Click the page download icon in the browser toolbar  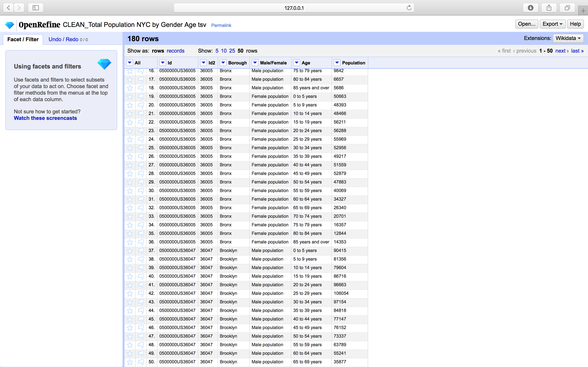(x=530, y=8)
